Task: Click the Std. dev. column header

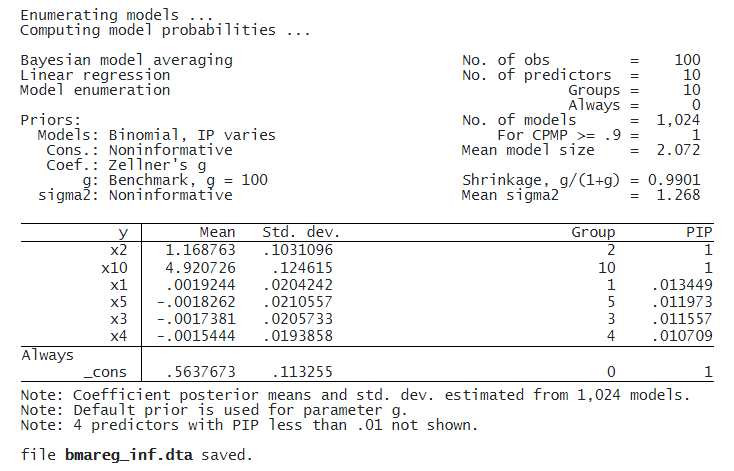Action: [301, 232]
